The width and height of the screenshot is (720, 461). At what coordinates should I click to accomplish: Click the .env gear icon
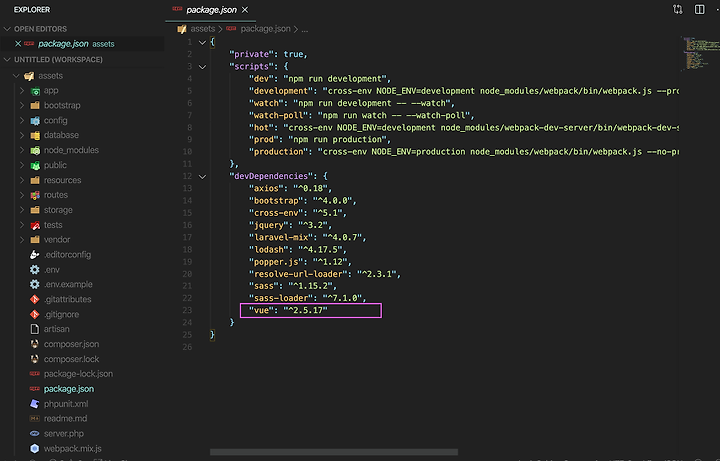click(x=34, y=270)
